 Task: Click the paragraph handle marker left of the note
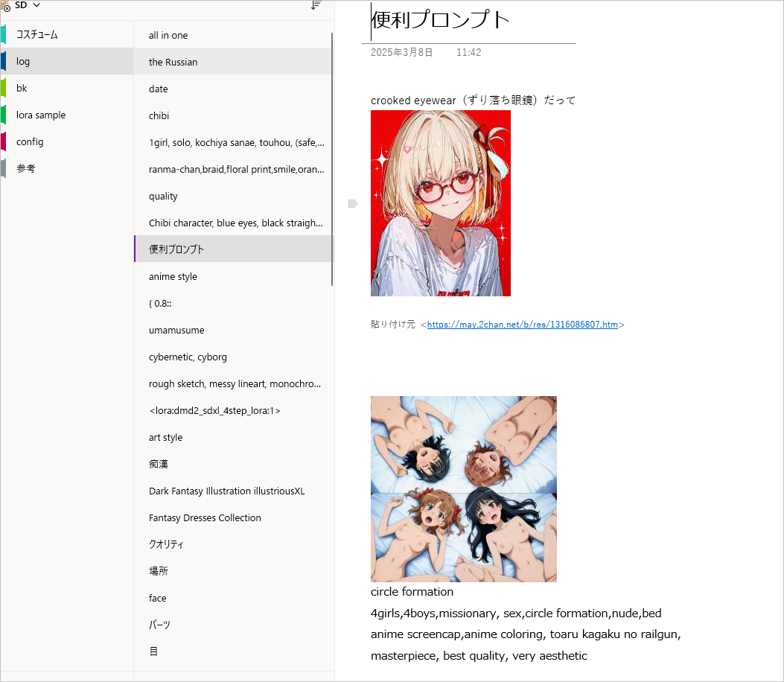pyautogui.click(x=353, y=203)
